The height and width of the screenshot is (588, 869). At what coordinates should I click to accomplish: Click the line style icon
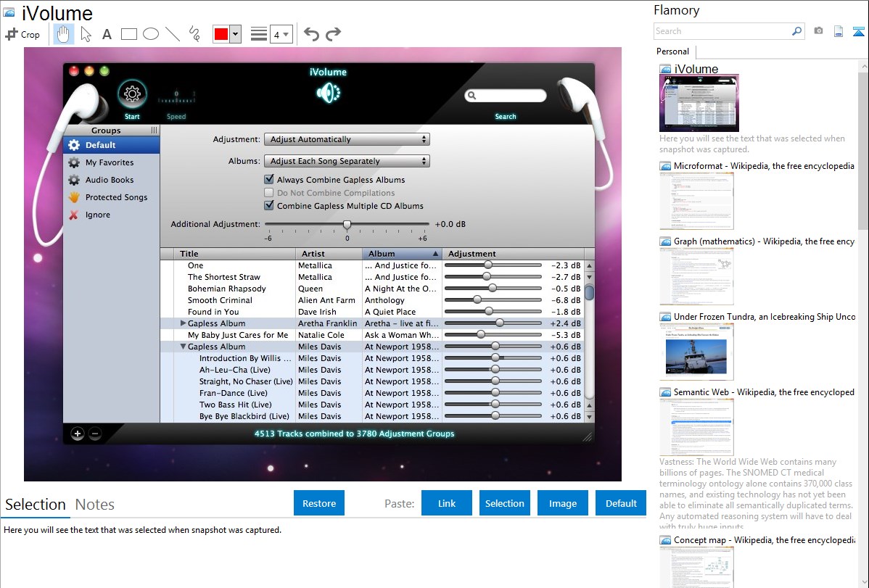(x=259, y=34)
